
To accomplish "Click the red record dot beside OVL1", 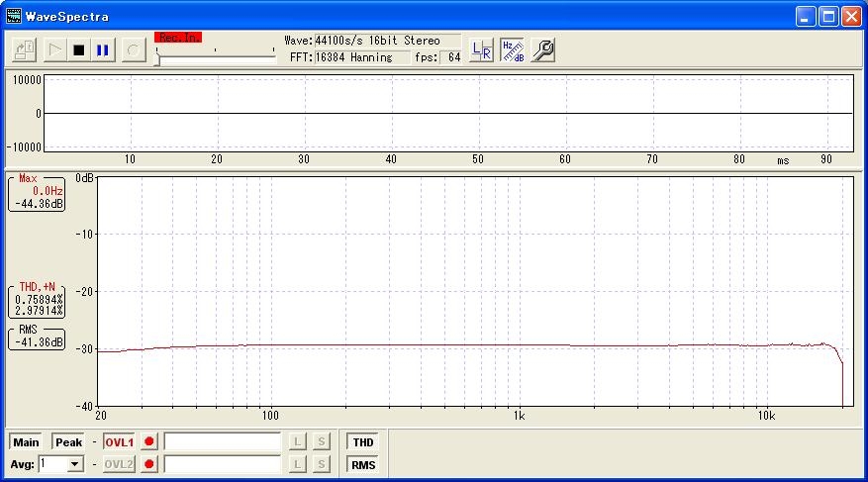I will [149, 442].
